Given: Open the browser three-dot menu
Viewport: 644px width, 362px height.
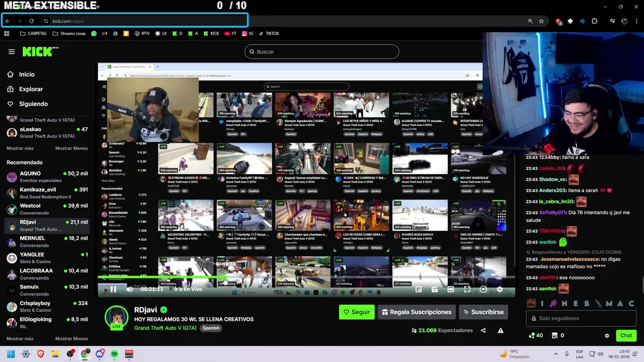Looking at the screenshot, I should [636, 21].
